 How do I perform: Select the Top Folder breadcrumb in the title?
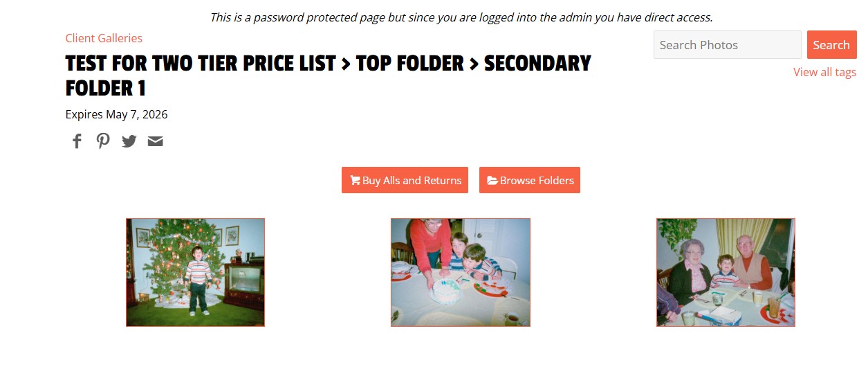[x=409, y=64]
